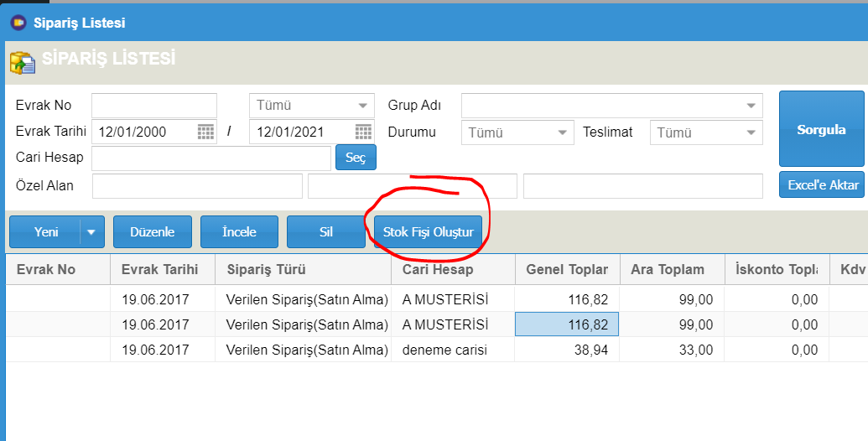Click the Sorgula button

coord(822,129)
